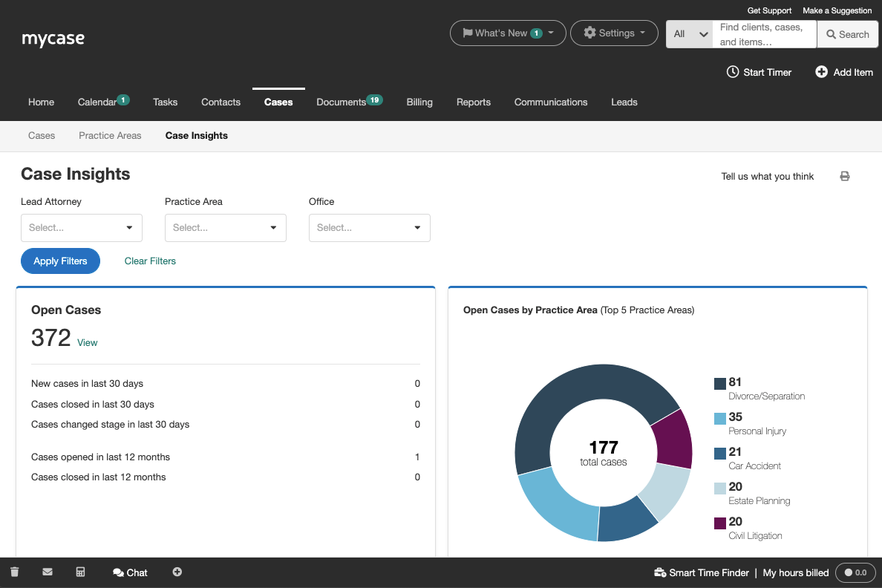Image resolution: width=882 pixels, height=588 pixels.
Task: Click the Add Item plus icon
Action: [x=821, y=72]
